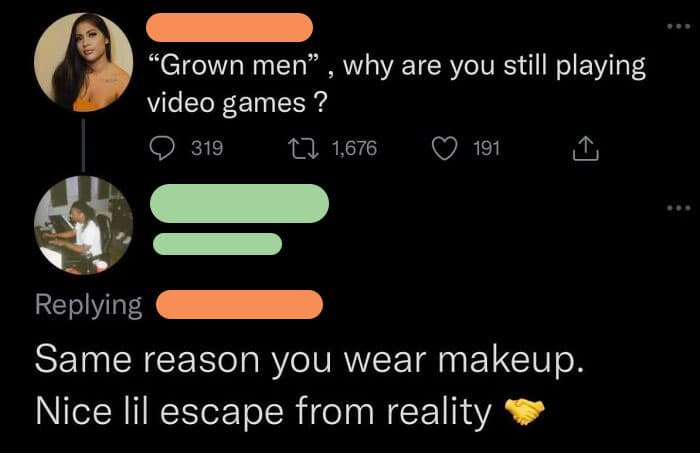This screenshot has width=700, height=453.
Task: Open the smaller green-redacted username handle
Action: (x=217, y=244)
